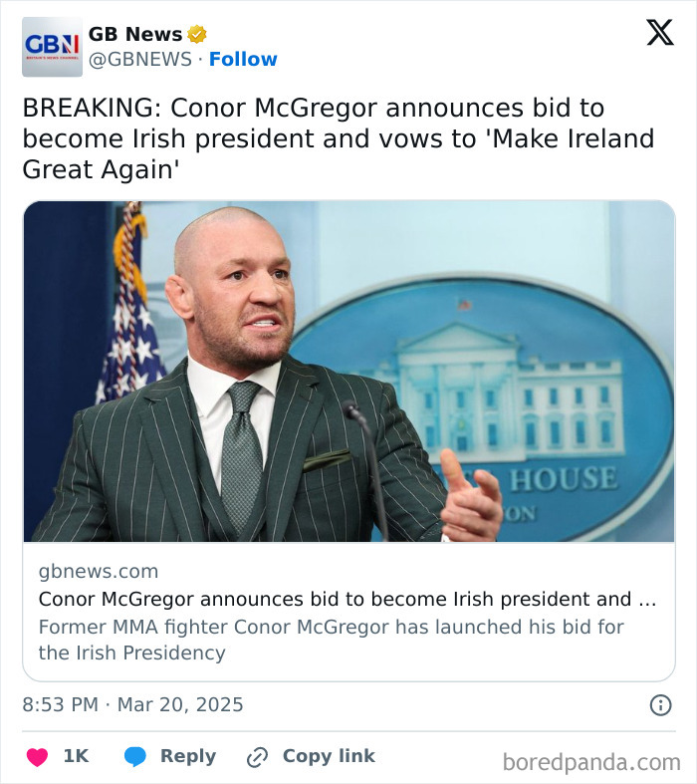Click the blue reply bubble icon

tap(135, 757)
